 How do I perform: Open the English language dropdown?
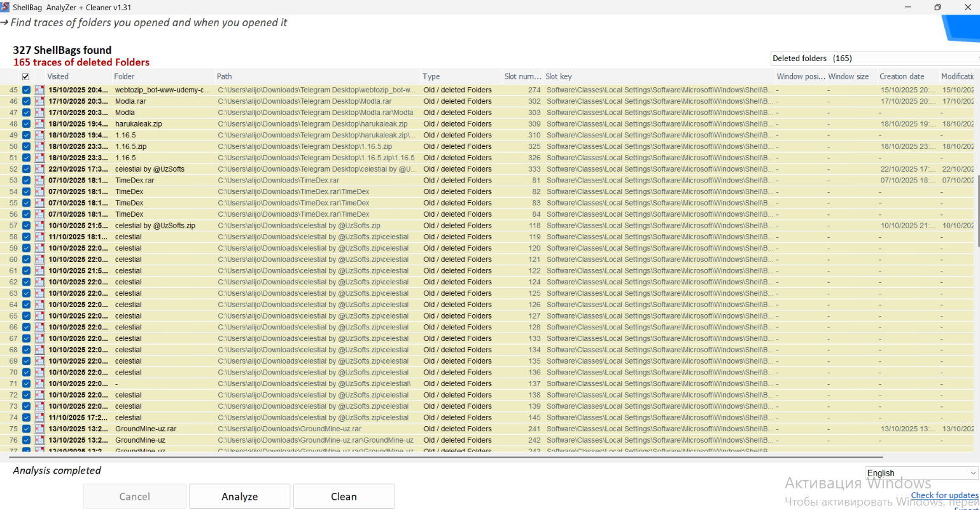coord(921,473)
